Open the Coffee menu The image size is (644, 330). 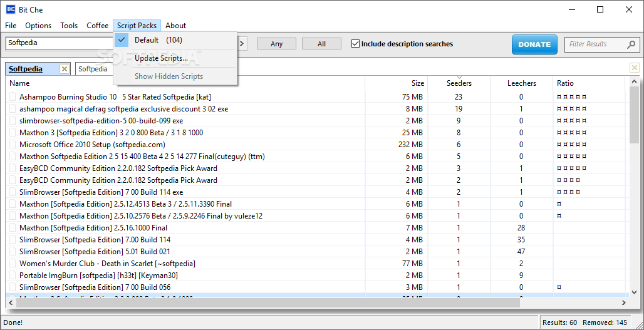point(97,26)
